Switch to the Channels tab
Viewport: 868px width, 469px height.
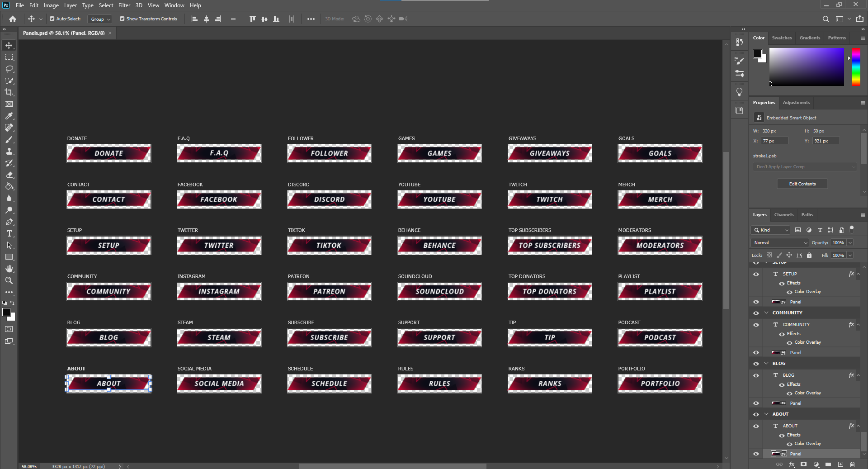pos(783,215)
